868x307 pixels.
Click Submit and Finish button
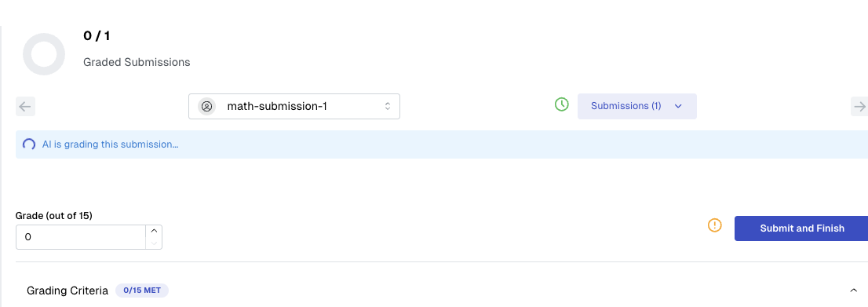coord(802,228)
